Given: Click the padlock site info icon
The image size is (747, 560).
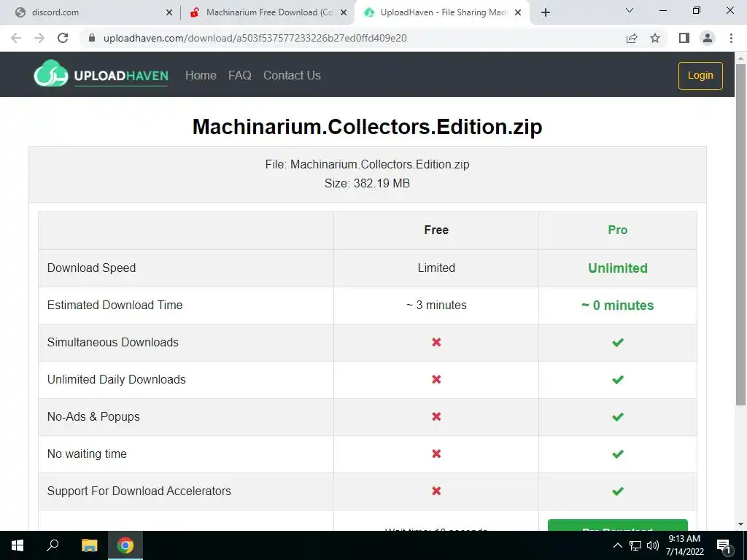Looking at the screenshot, I should coord(92,38).
